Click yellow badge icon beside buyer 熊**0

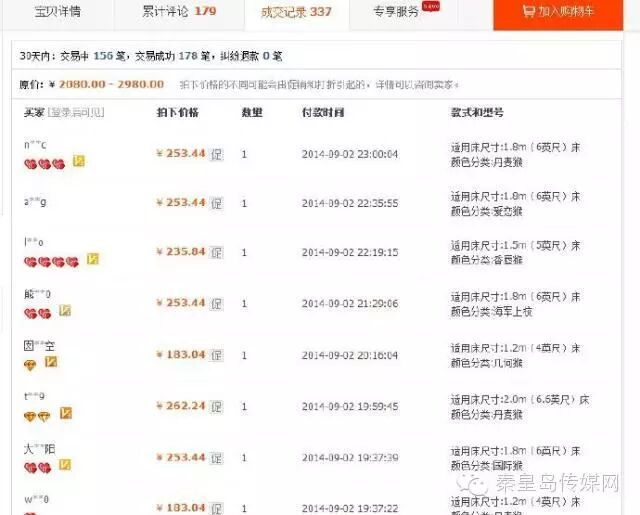click(65, 311)
